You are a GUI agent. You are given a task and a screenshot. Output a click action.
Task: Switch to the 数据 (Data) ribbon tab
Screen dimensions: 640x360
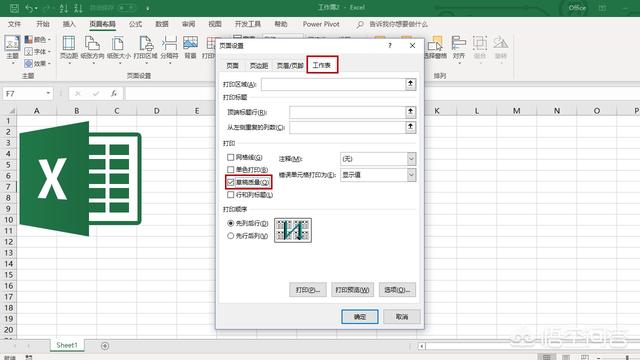(x=162, y=24)
